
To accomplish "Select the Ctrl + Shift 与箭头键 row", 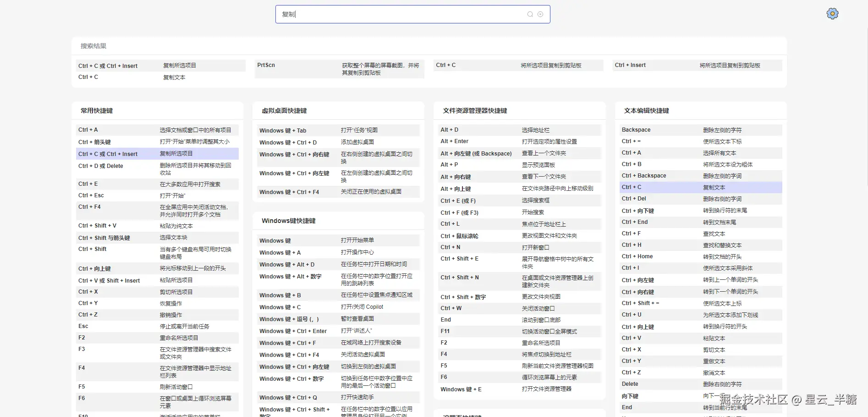I will click(x=157, y=238).
